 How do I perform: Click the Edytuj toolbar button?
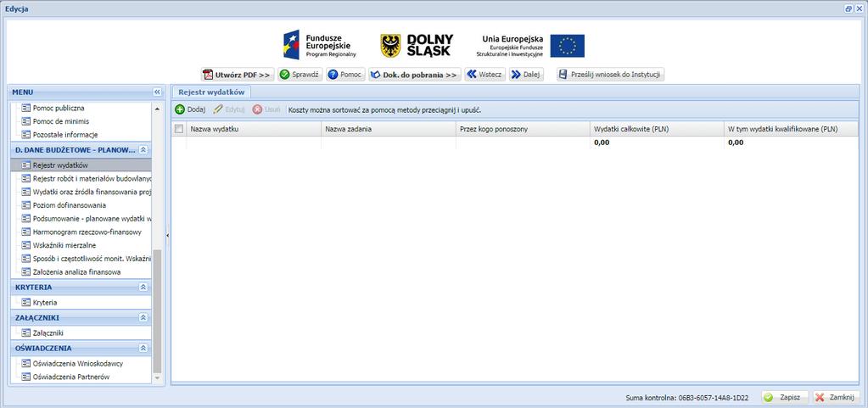pos(228,109)
